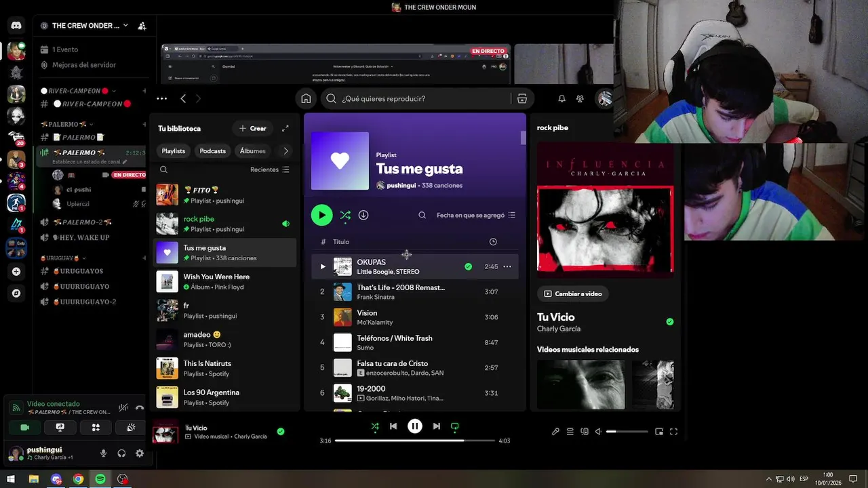
Task: Filter library by Álbumes chip
Action: pos(253,151)
